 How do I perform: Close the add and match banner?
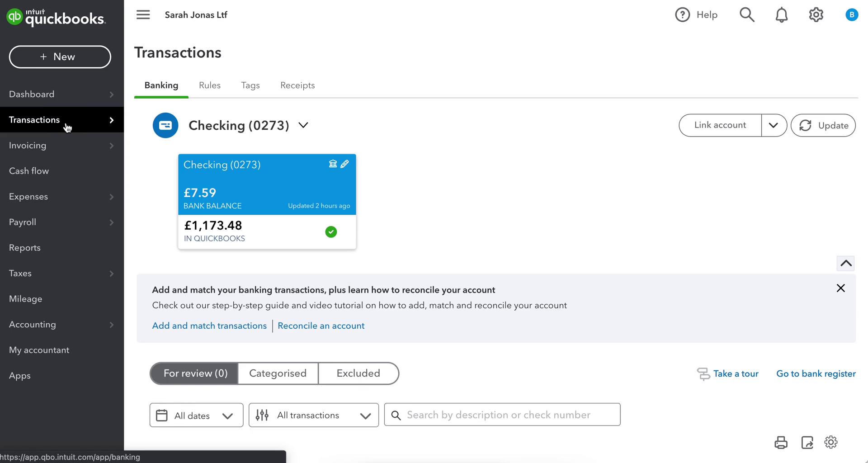pos(840,288)
